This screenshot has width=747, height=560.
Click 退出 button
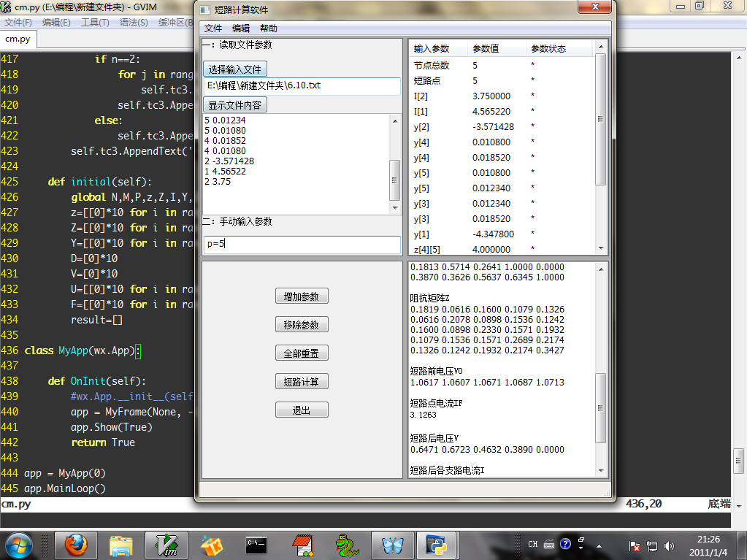click(302, 410)
